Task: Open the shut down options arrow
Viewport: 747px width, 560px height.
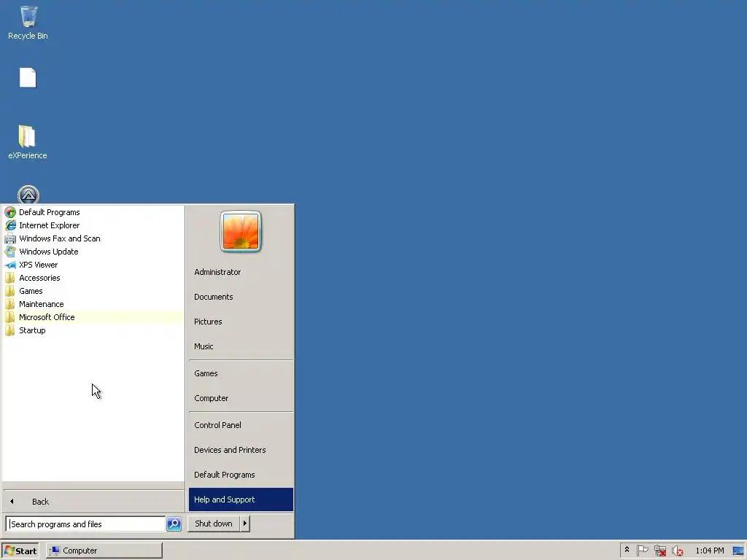Action: [x=245, y=524]
